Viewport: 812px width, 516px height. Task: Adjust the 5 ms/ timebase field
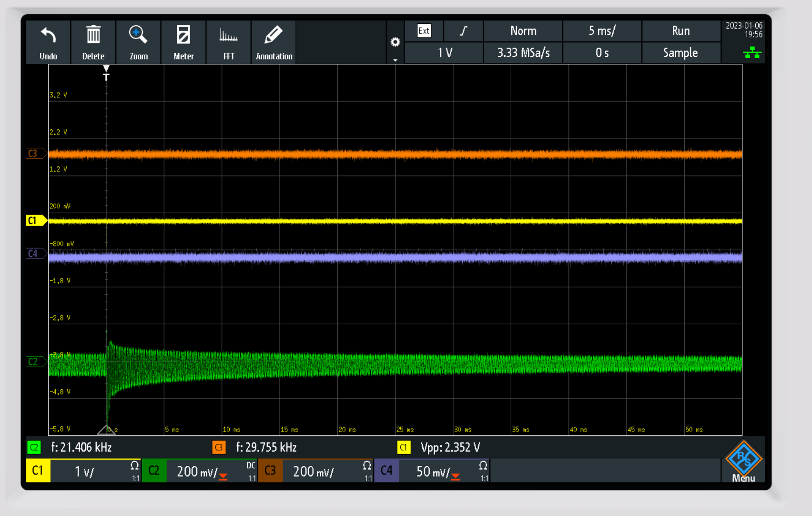click(x=602, y=31)
